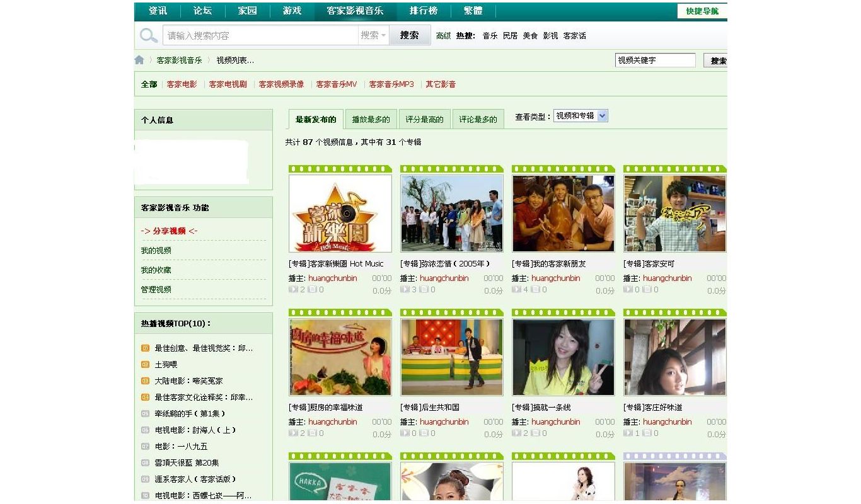The height and width of the screenshot is (504, 861).
Task: Open the [专辑]搞就一条线 title link
Action: tap(541, 407)
